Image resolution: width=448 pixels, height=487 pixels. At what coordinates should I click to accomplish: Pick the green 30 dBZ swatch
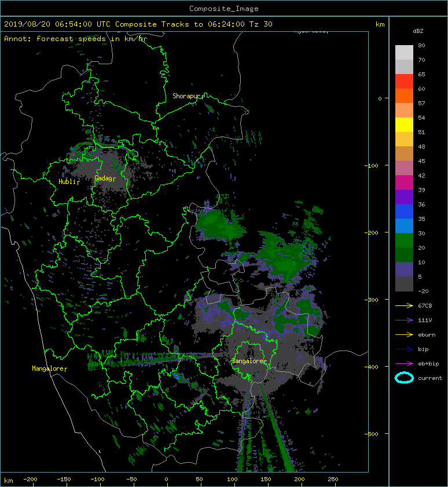[x=404, y=241]
